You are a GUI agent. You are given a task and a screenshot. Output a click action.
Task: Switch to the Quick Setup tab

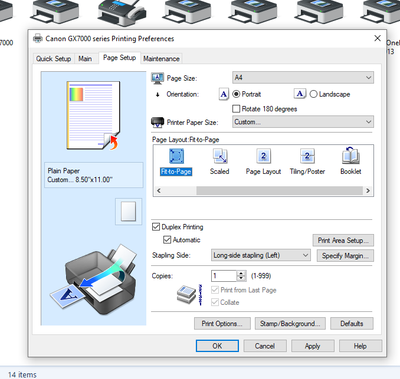53,59
